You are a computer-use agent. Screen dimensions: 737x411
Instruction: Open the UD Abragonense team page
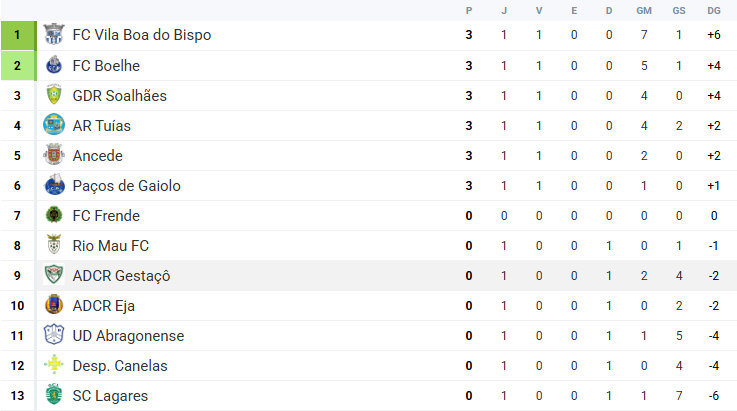click(128, 336)
